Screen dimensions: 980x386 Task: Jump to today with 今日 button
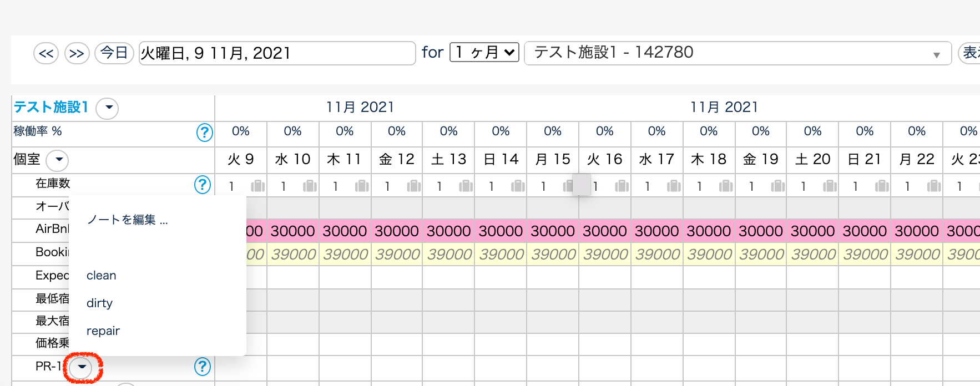(114, 53)
